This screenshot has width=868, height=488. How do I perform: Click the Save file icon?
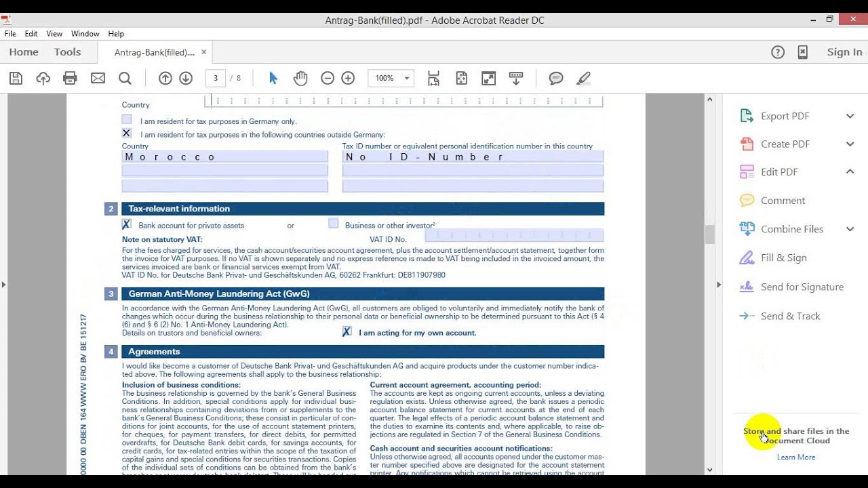tap(16, 79)
